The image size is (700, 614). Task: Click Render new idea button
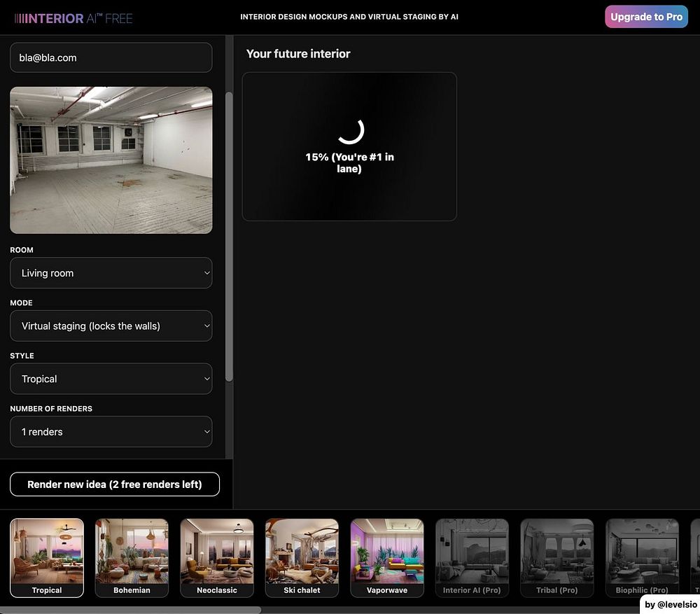pyautogui.click(x=115, y=484)
